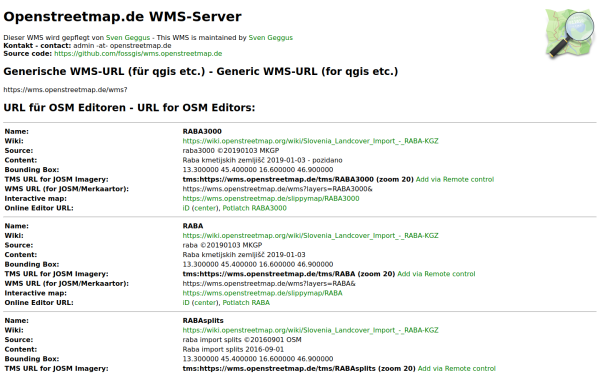The width and height of the screenshot is (600, 375).
Task: Click contact email 'admin -at- openstreetmap.de'
Action: pyautogui.click(x=122, y=46)
